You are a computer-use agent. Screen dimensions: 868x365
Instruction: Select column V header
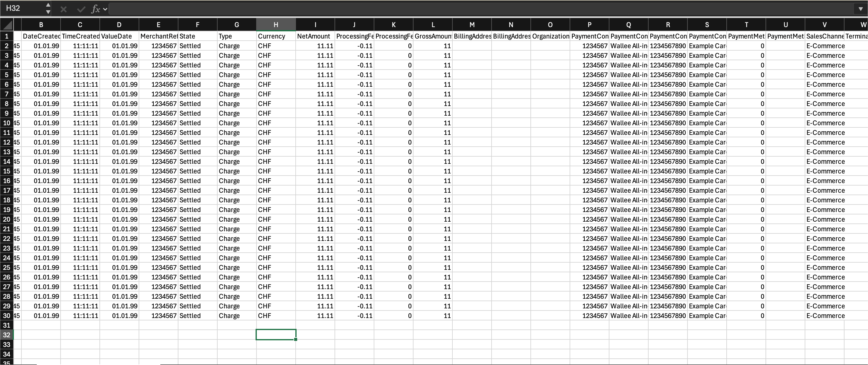click(825, 25)
